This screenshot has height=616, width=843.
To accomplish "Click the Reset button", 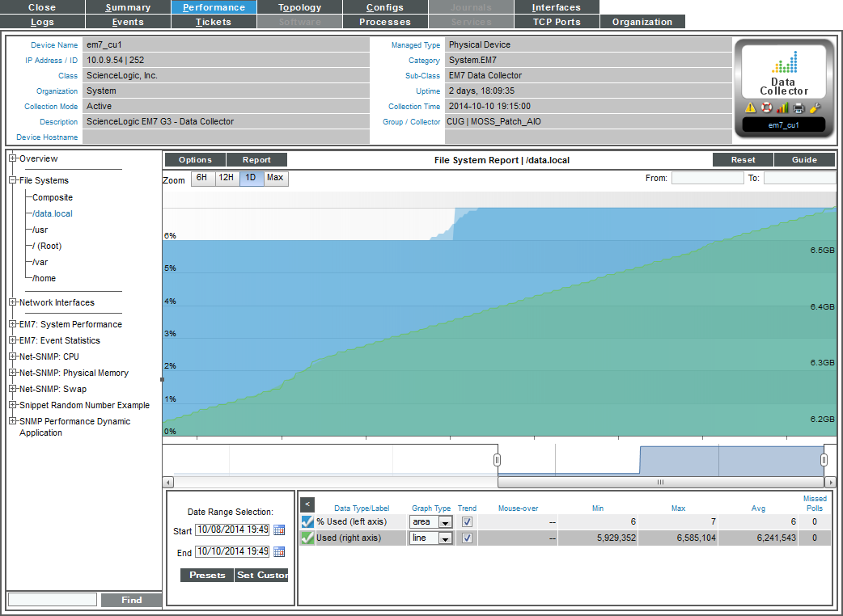I will coord(743,159).
